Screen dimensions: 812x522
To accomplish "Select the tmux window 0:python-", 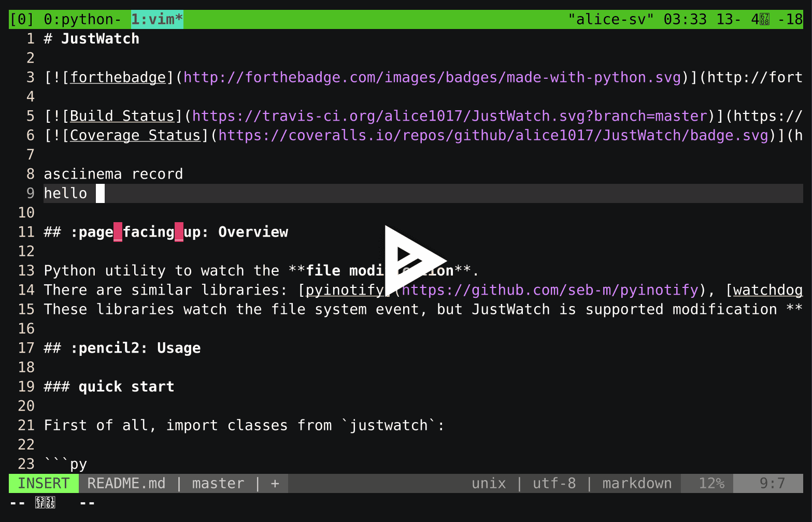I will tap(82, 19).
